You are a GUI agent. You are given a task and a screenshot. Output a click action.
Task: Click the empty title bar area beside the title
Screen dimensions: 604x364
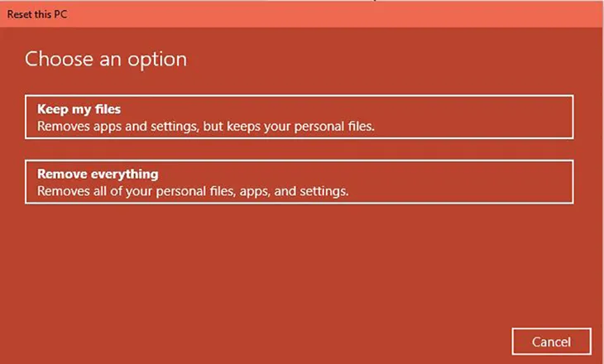click(x=331, y=14)
